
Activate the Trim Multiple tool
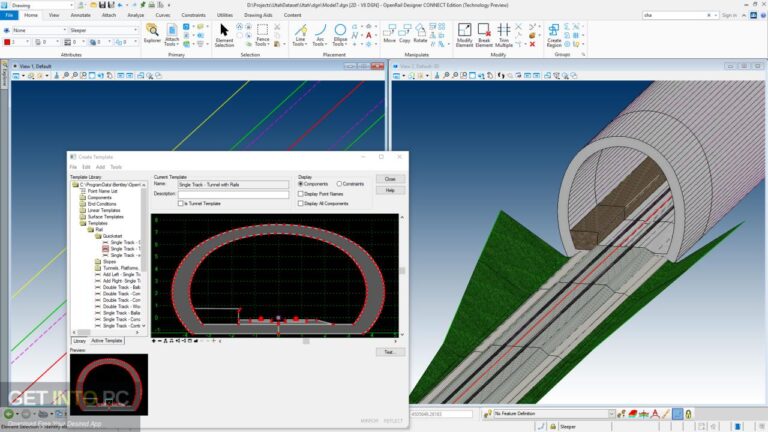[504, 35]
